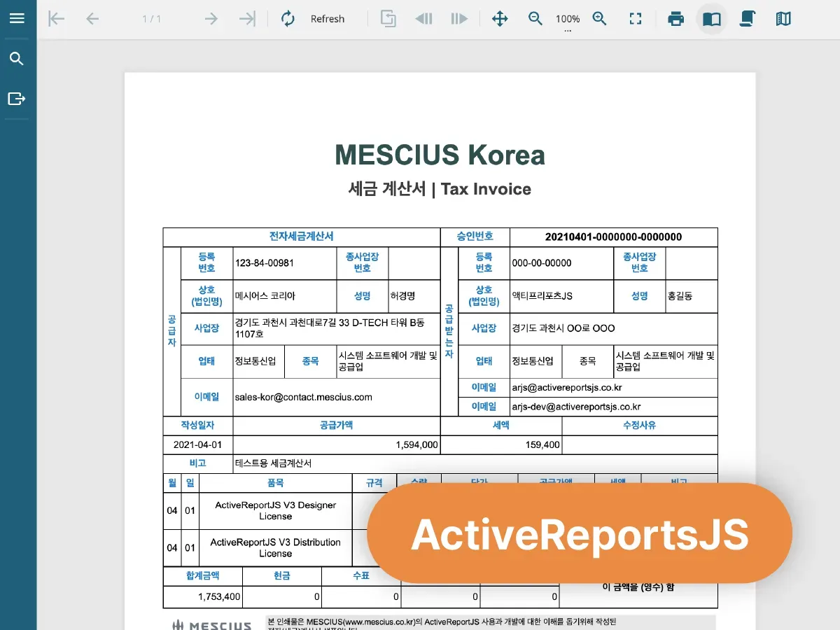Go to next page arrow
The image size is (840, 630).
tap(211, 19)
